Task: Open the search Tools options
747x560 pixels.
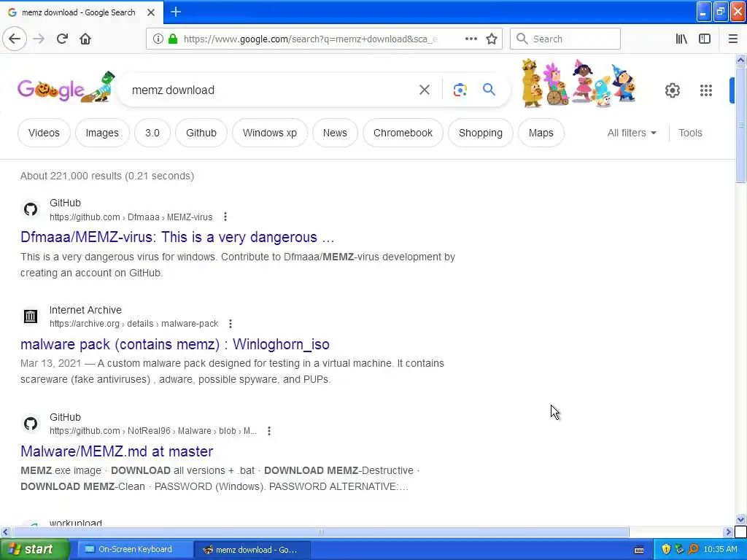Action: tap(690, 133)
